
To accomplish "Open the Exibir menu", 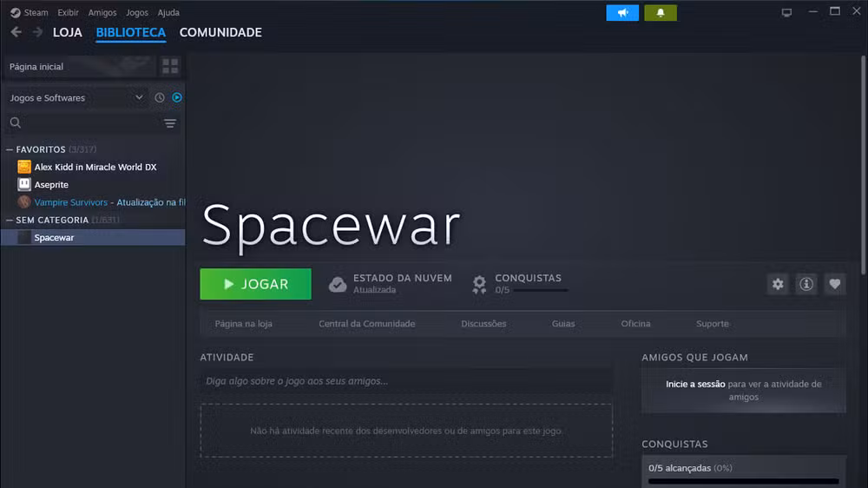I will coord(68,12).
